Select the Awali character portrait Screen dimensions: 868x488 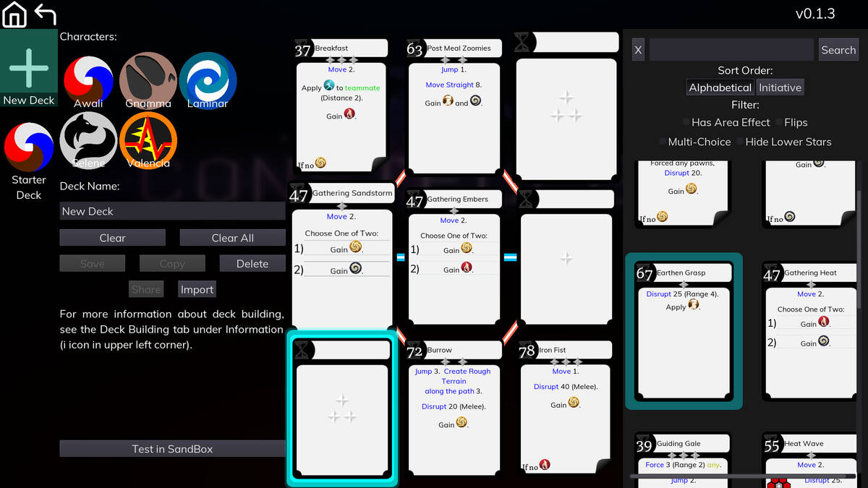(88, 82)
